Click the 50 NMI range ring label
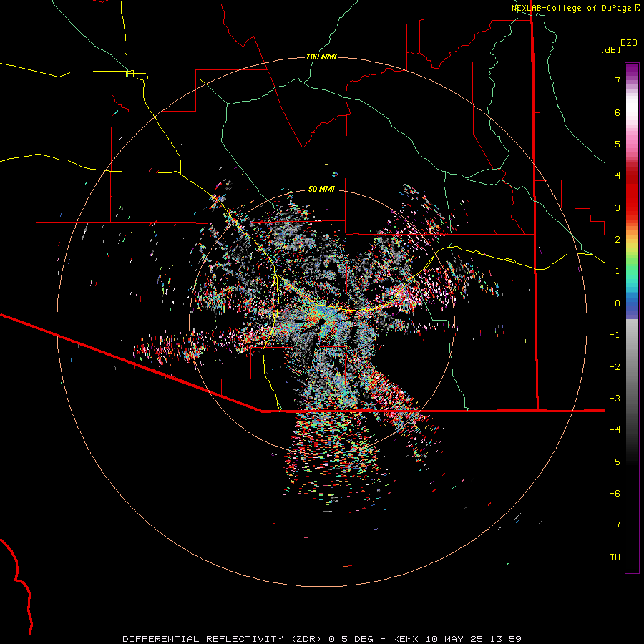This screenshot has height=644, width=644. 321,189
